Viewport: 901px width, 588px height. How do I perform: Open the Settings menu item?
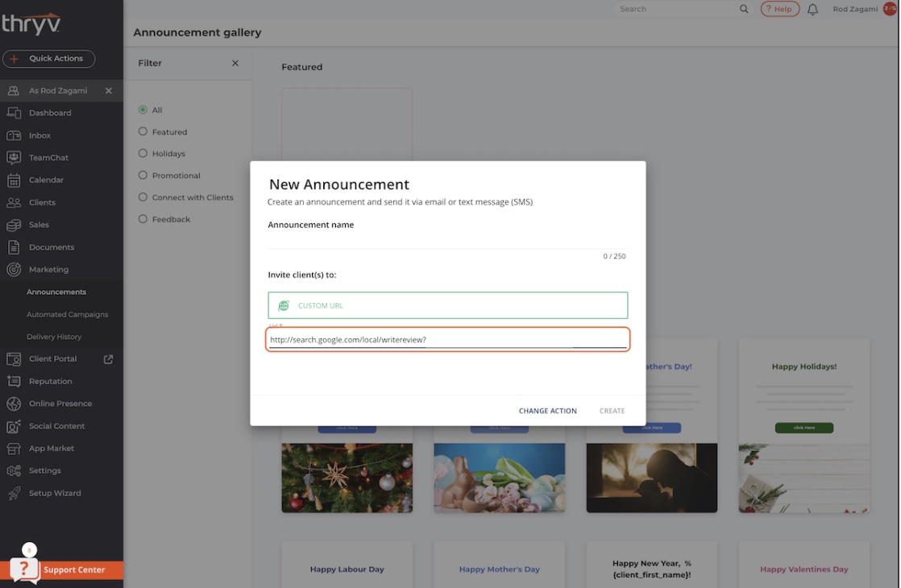pyautogui.click(x=45, y=471)
